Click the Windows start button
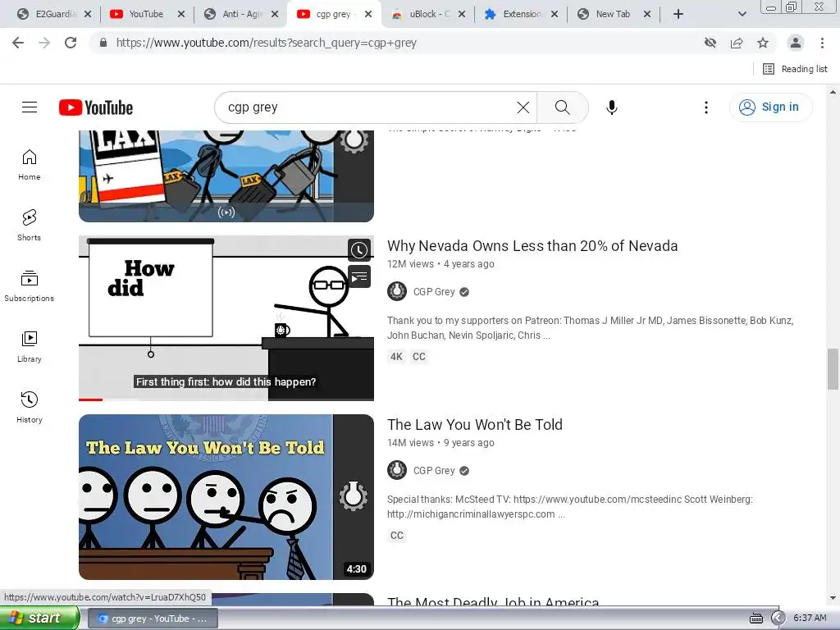 [39, 618]
